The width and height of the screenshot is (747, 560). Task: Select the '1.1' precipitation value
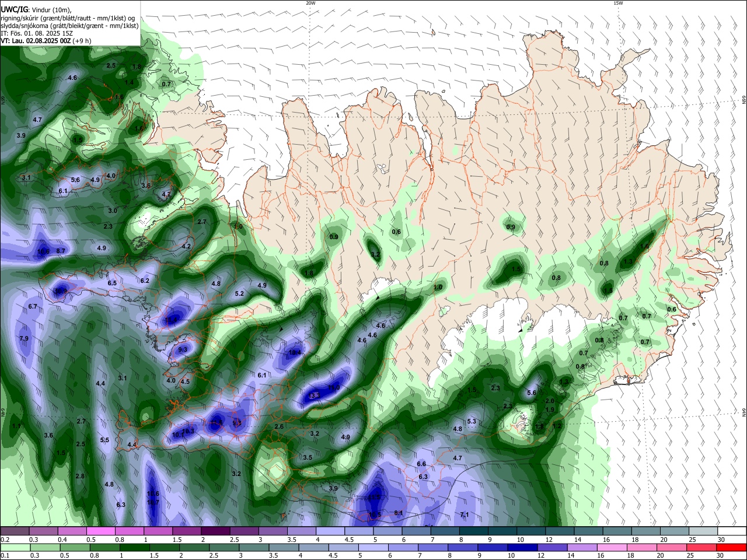click(x=17, y=426)
